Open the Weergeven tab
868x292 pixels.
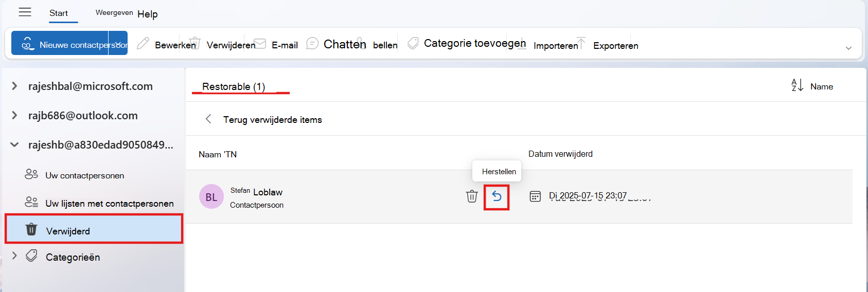114,12
